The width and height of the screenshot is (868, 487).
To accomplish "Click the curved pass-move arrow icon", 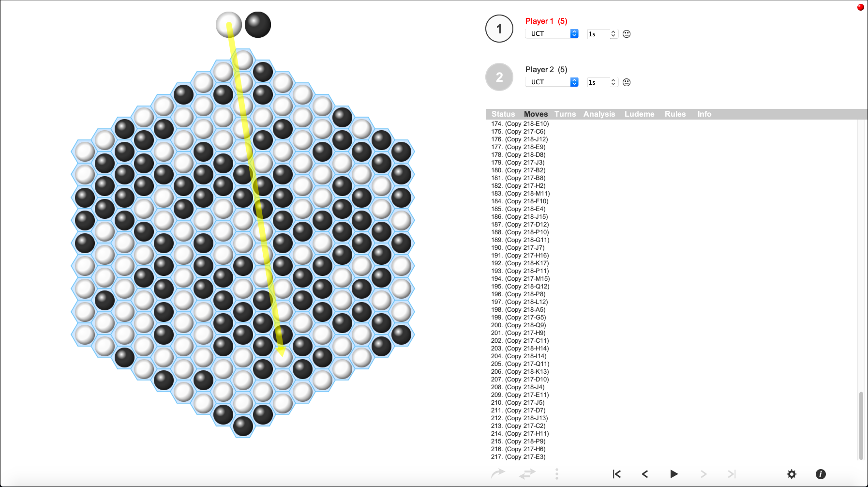I will [x=498, y=473].
